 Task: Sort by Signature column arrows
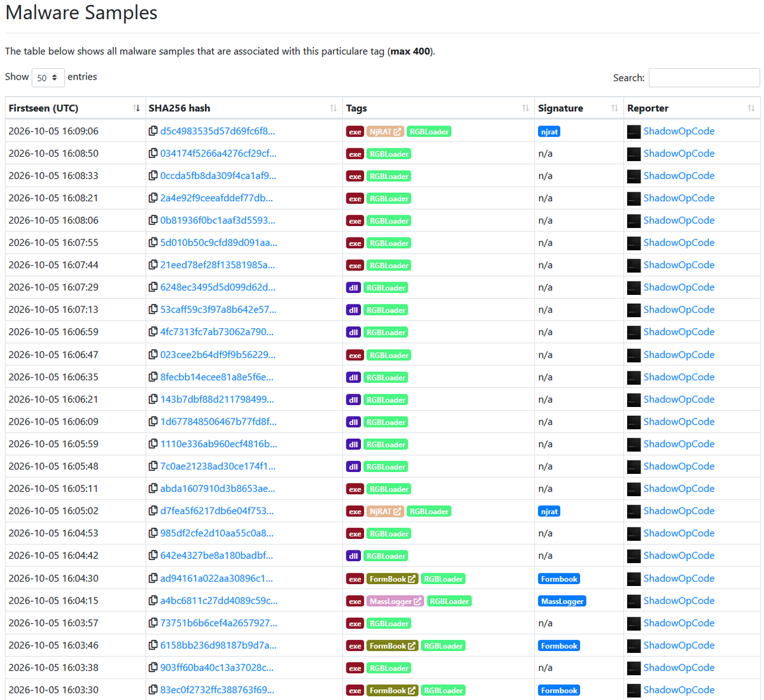[614, 108]
